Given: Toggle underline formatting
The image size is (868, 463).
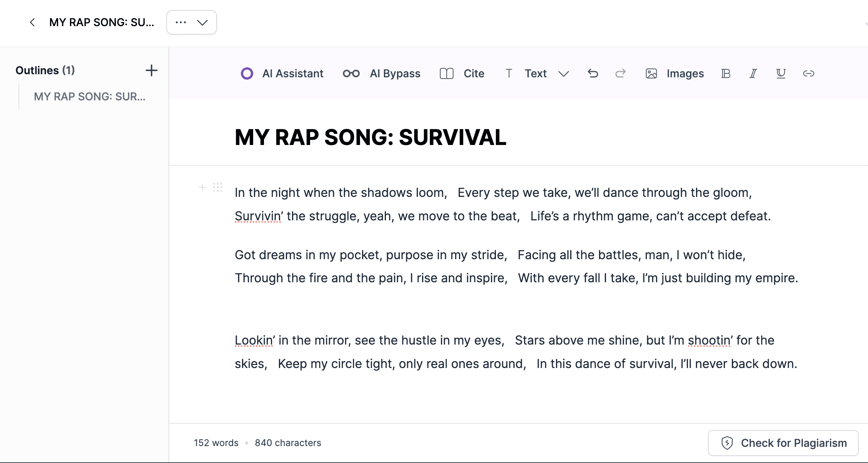Looking at the screenshot, I should click(781, 73).
